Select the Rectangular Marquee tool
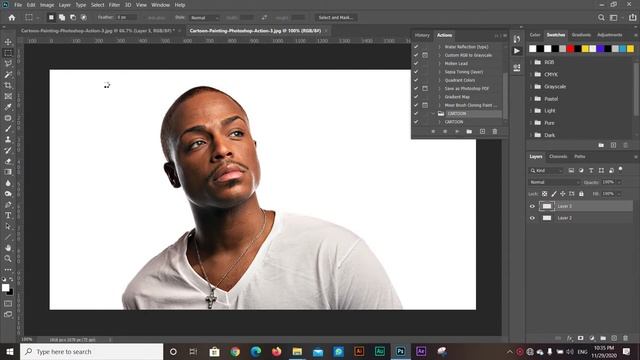 click(x=8, y=53)
